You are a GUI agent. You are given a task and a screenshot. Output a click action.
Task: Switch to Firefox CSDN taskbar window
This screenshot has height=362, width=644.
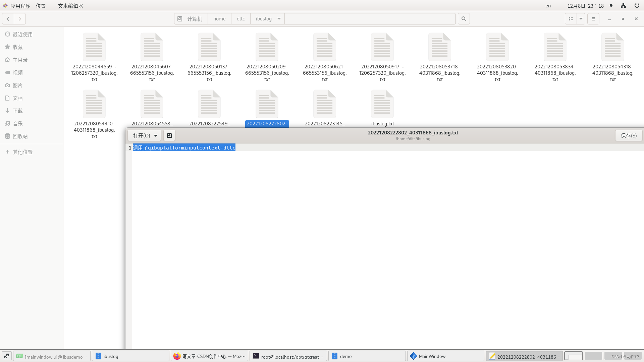click(x=210, y=356)
